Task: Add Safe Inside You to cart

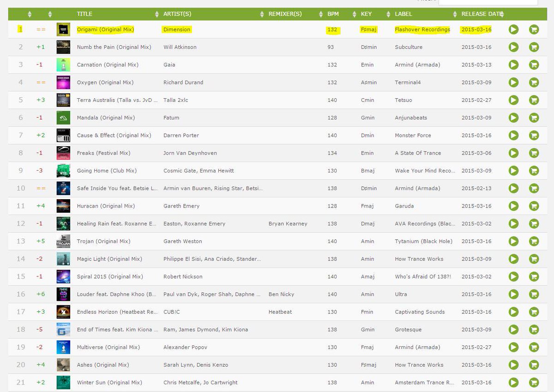Action: click(534, 188)
